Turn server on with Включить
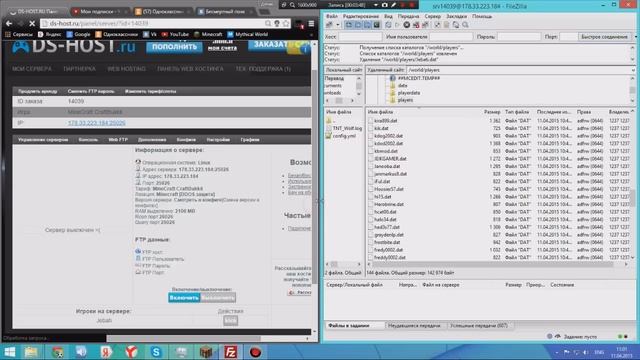The image size is (640, 360). point(184,298)
